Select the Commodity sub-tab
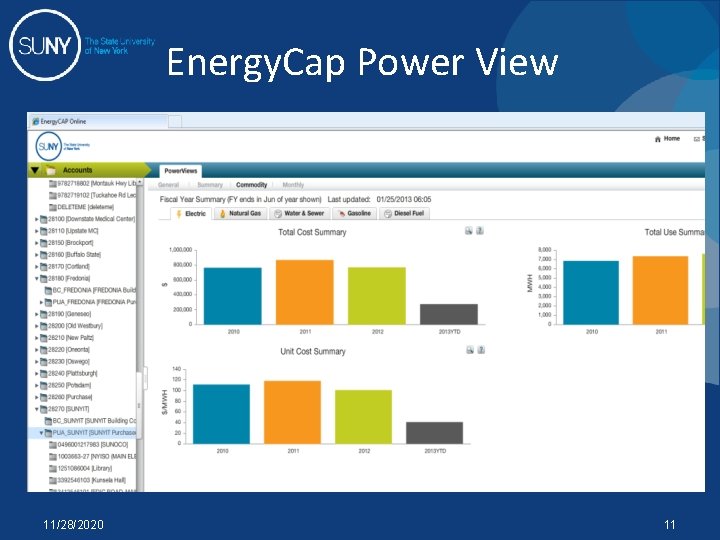The height and width of the screenshot is (540, 720). click(x=251, y=185)
